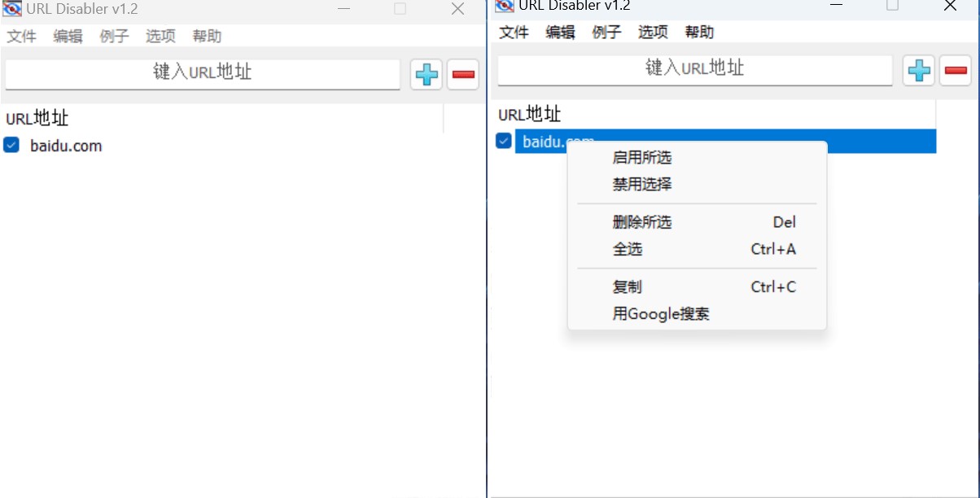Viewport: 980px width, 498px height.
Task: Focus 键入URL地址 field in right window
Action: 695,69
